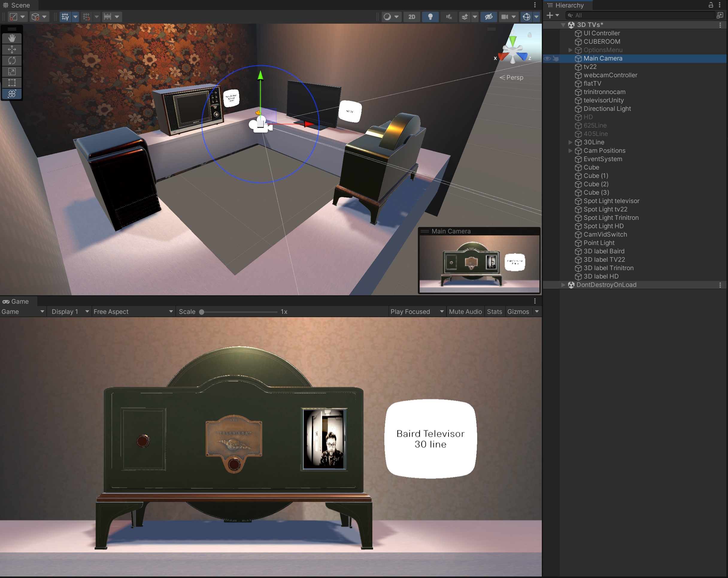This screenshot has width=728, height=578.
Task: Open the Hierarchy create (+) menu
Action: click(x=551, y=15)
